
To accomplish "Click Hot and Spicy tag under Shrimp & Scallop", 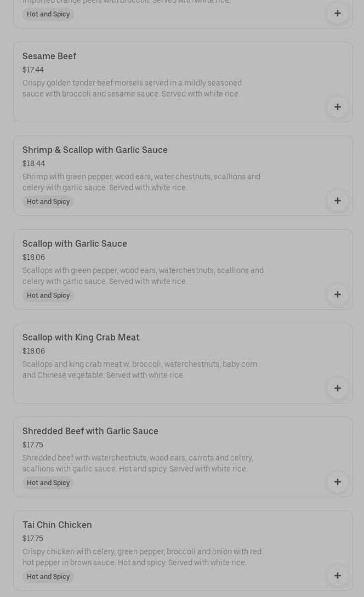I will click(x=48, y=202).
